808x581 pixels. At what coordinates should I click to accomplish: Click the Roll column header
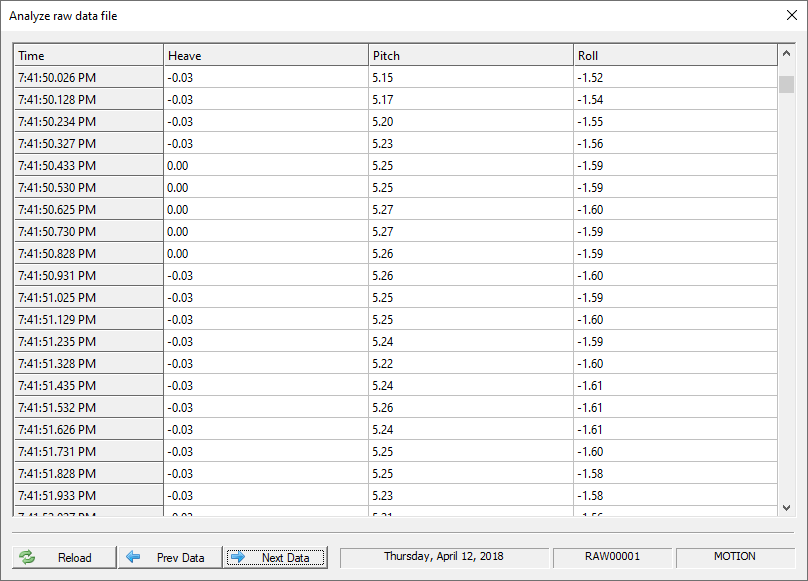675,55
